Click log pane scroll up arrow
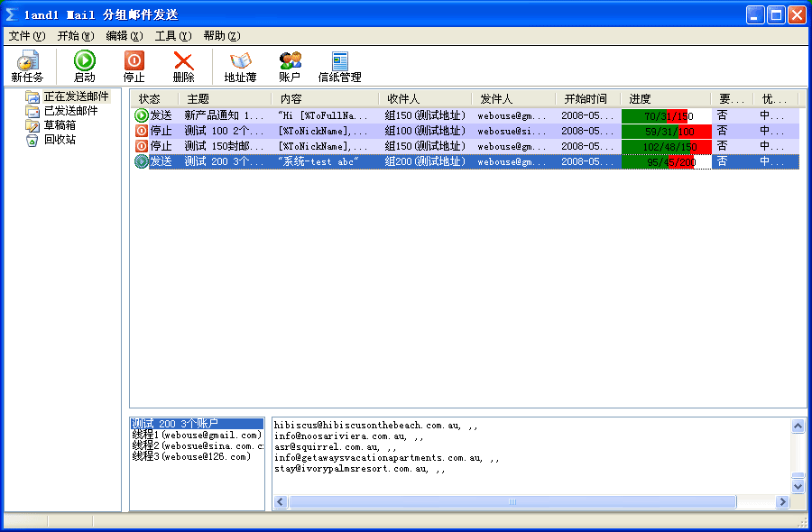This screenshot has height=532, width=812. [798, 426]
